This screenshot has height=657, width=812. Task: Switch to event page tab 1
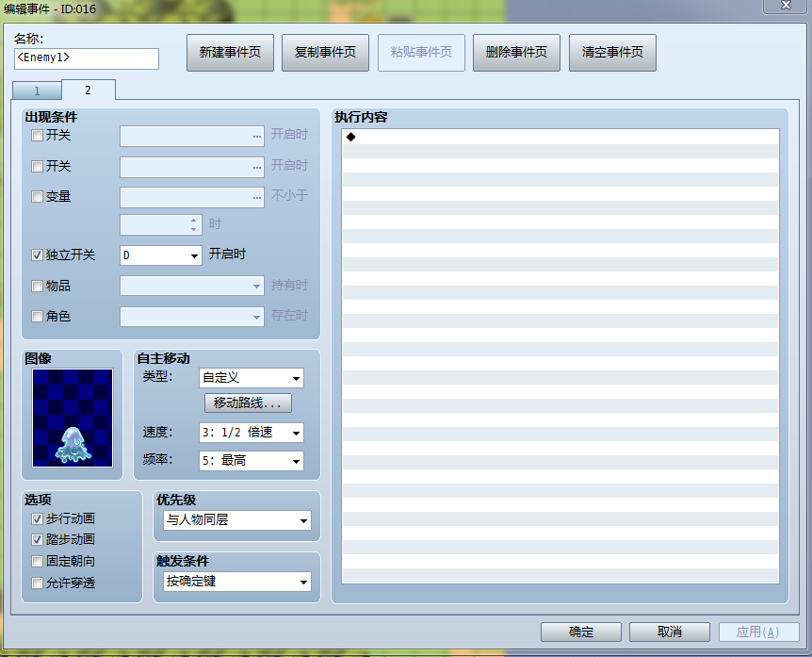pos(37,90)
